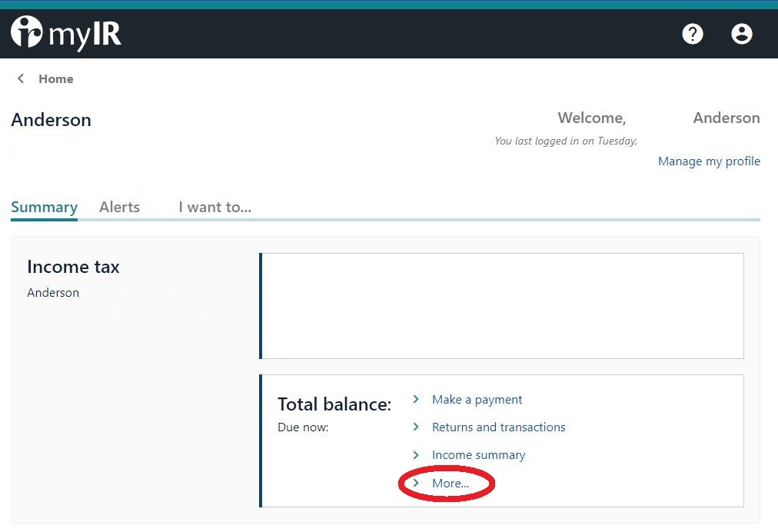View the Income summary link

478,455
